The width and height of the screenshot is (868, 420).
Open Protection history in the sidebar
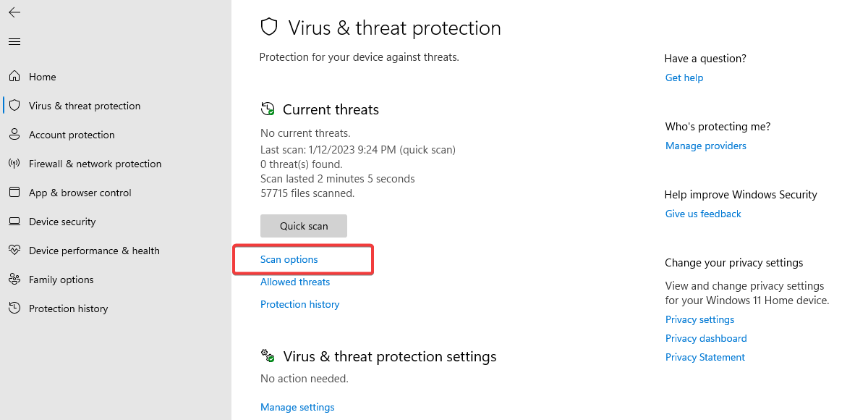tap(69, 308)
